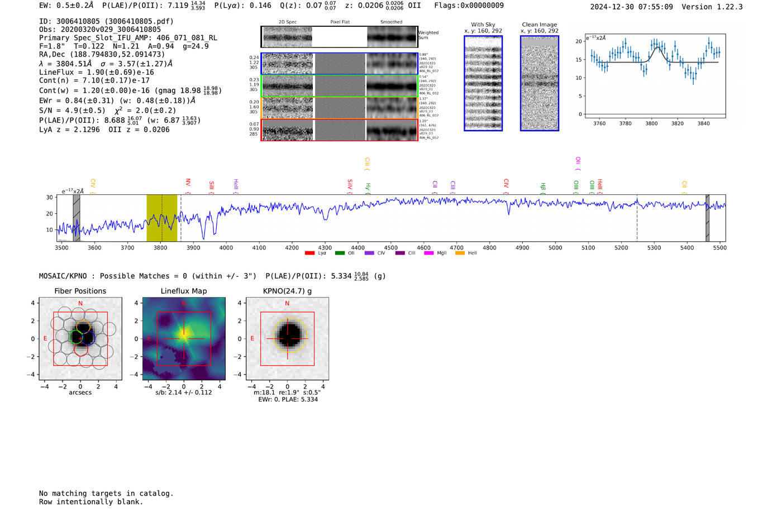Viewport: 782px width, 532px height.
Task: Click the 'P(LAE)/P(OII): 8.688' line
Action: pos(120,120)
